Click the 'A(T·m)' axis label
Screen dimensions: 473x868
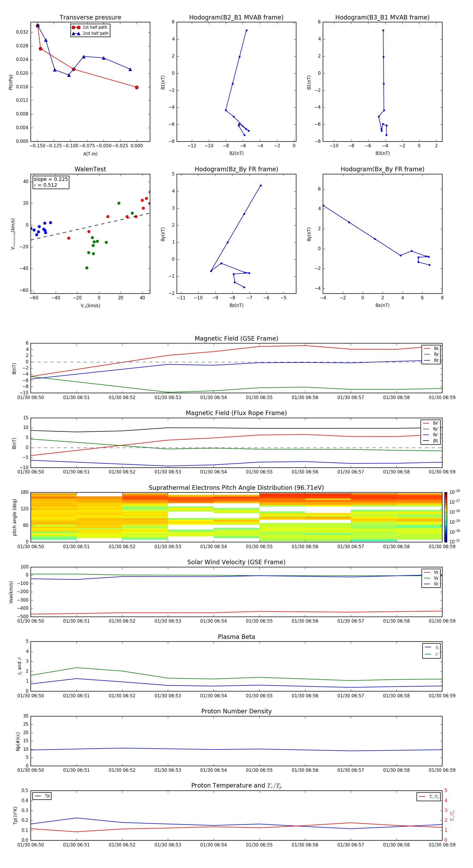(x=90, y=154)
